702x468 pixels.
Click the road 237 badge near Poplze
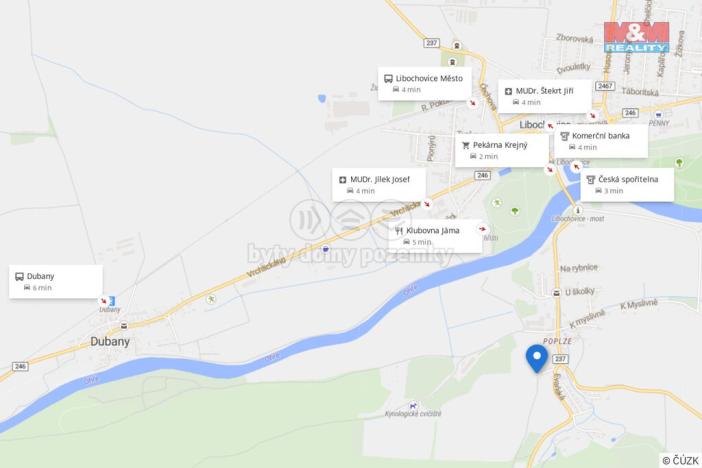tap(560, 359)
